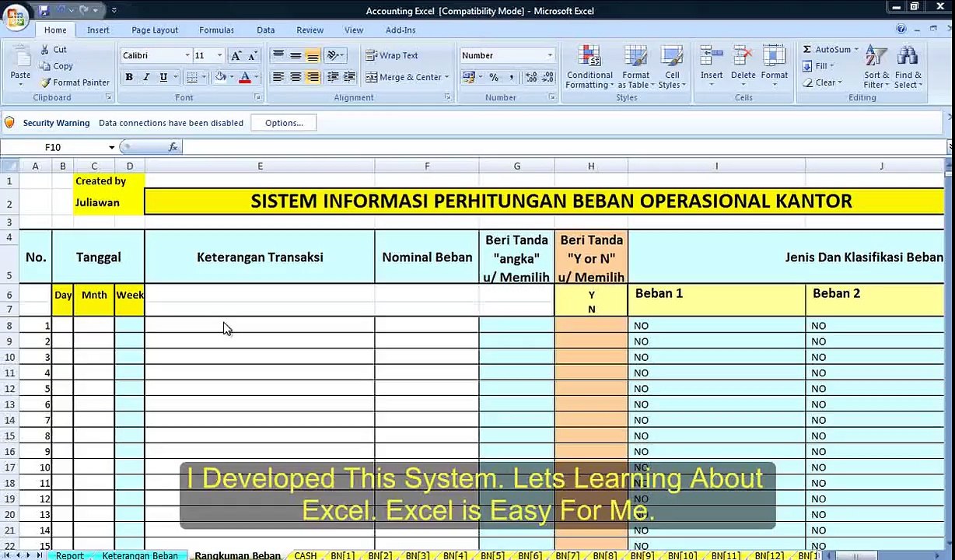Click Increase Font Size icon
This screenshot has width=955, height=560.
click(x=236, y=56)
